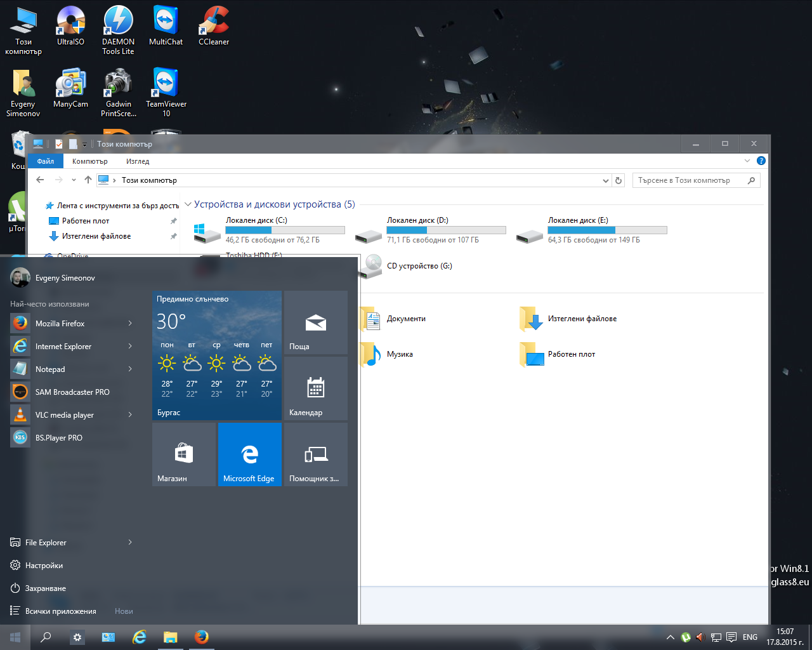Open the Магазин store tile
Viewport: 812px width, 650px height.
tap(184, 454)
